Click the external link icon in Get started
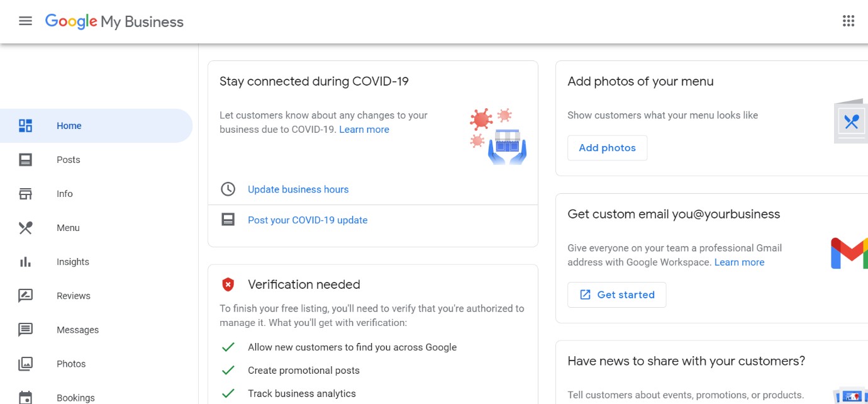 585,295
